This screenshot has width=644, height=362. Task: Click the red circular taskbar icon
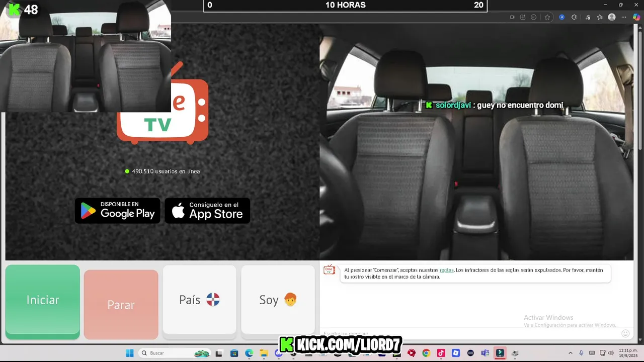pyautogui.click(x=412, y=353)
